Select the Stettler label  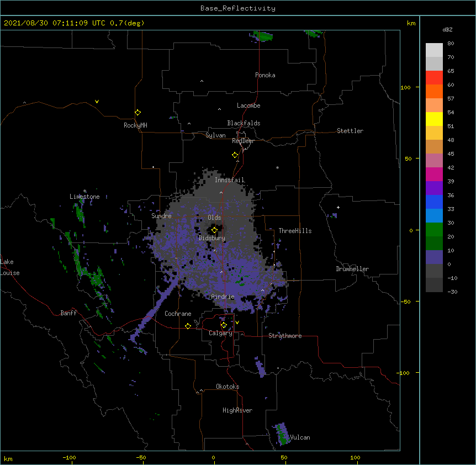click(x=350, y=131)
